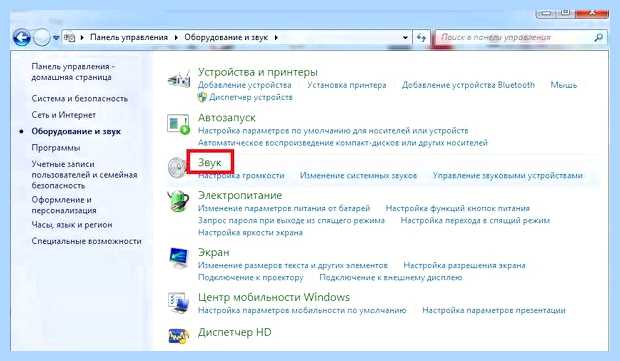620x361 pixels.
Task: Click Настройка функций кнопок питания link
Action: pyautogui.click(x=458, y=208)
